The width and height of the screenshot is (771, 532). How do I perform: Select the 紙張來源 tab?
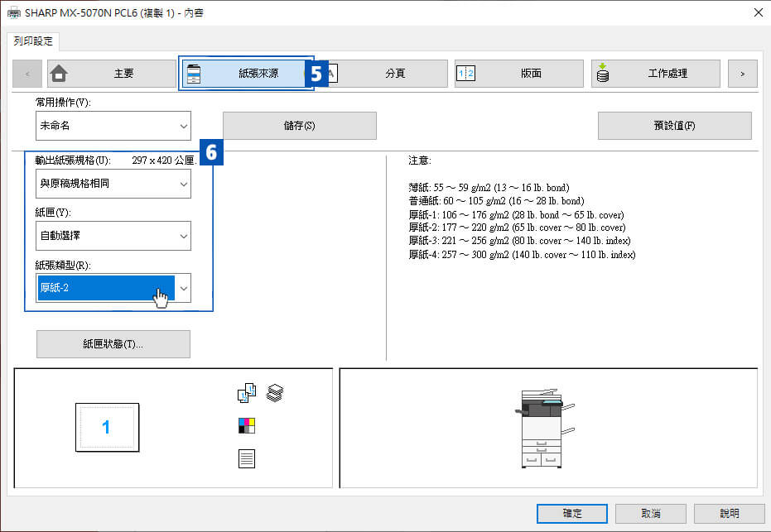coord(246,74)
